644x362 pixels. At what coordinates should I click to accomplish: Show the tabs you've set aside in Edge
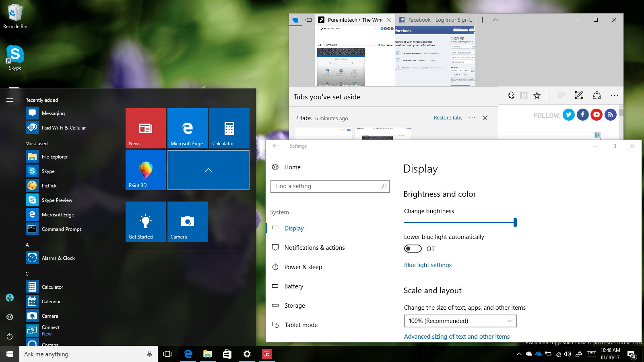(295, 20)
